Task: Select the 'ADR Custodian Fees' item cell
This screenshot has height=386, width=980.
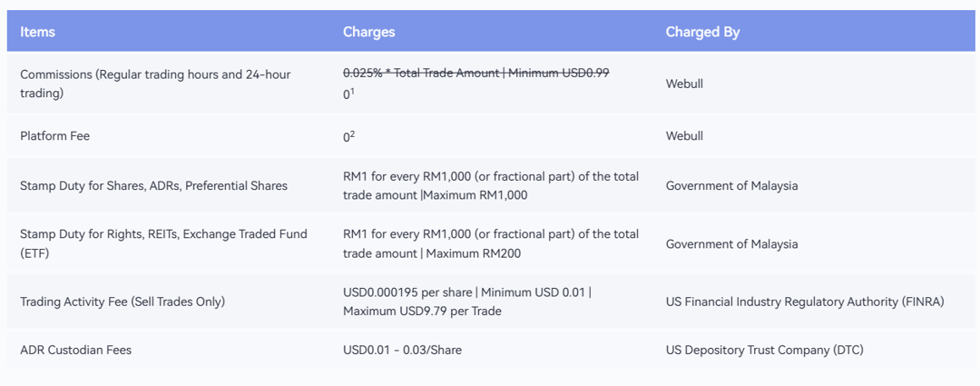Action: pyautogui.click(x=75, y=351)
